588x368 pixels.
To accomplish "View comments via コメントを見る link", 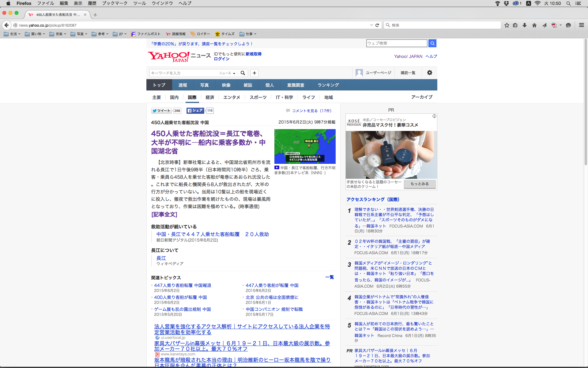I will [311, 111].
